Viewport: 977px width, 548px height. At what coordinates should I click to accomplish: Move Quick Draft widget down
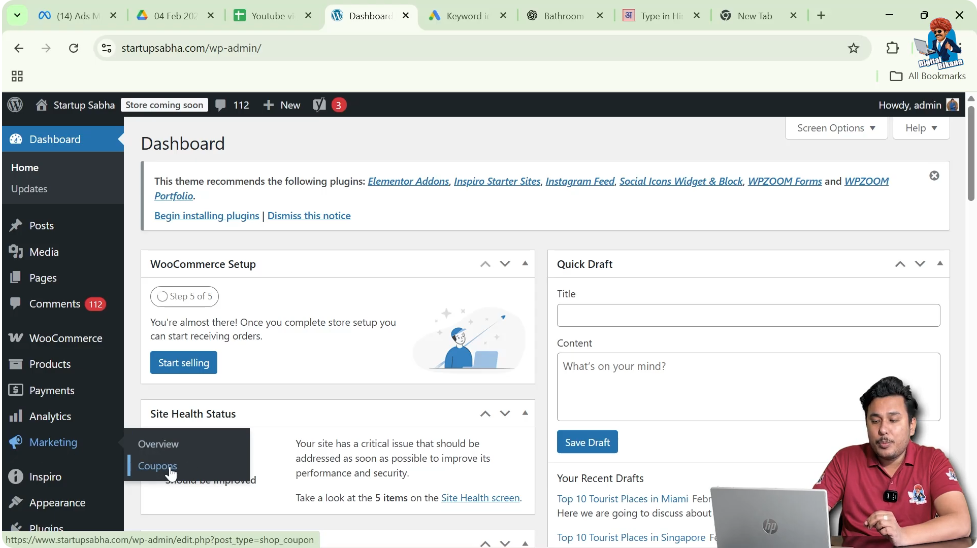click(920, 264)
